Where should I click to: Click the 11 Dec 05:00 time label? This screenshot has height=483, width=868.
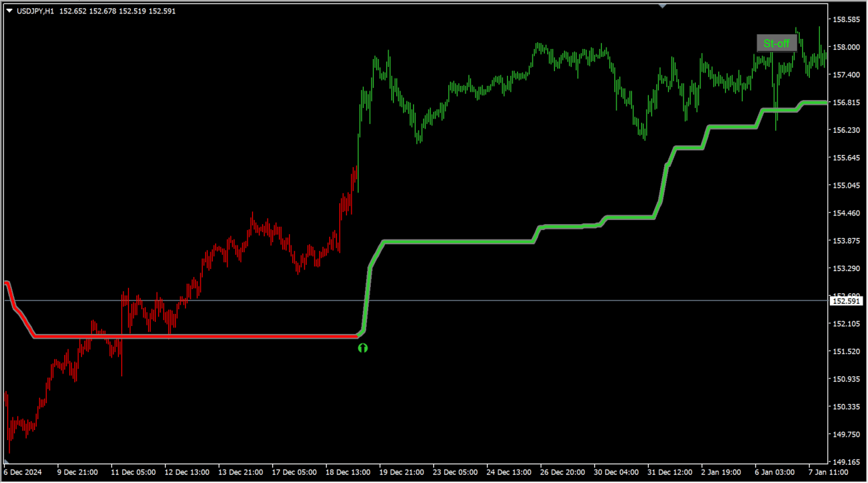point(133,472)
